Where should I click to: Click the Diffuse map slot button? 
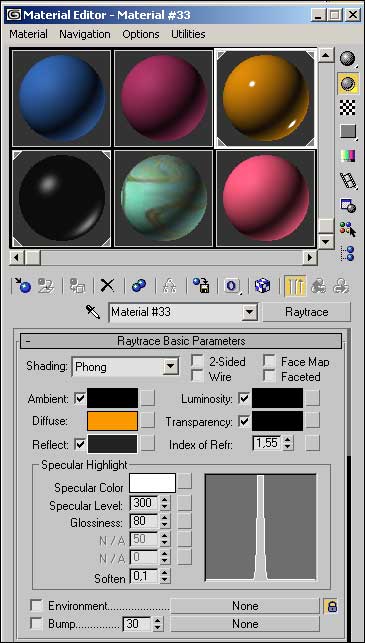[x=148, y=421]
